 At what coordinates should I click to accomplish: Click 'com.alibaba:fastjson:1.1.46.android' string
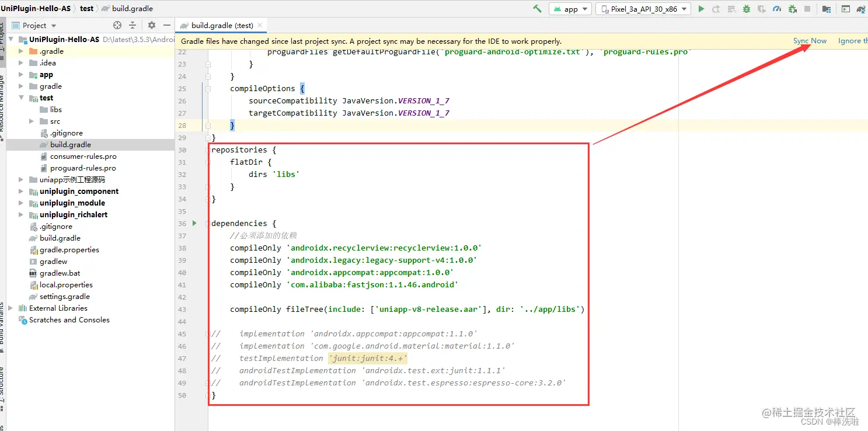pyautogui.click(x=372, y=285)
